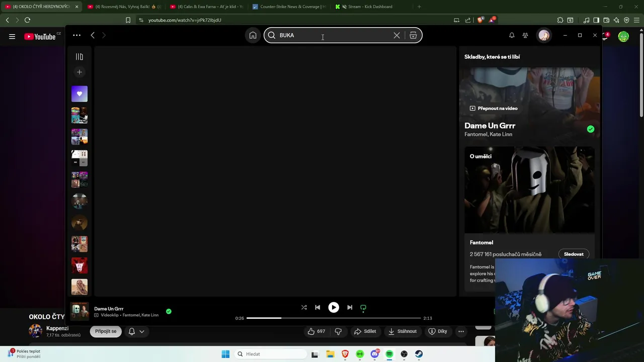644x362 pixels.
Task: Open browser extensions puzzle menu
Action: [x=560, y=20]
